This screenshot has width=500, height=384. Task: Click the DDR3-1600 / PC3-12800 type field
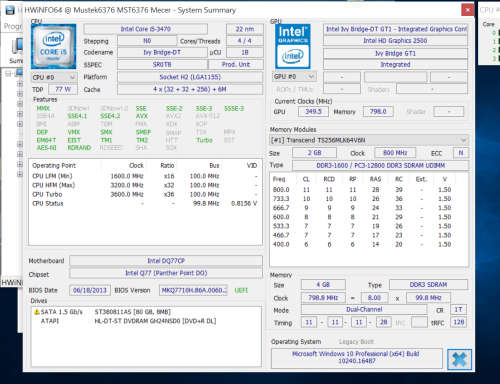click(x=380, y=165)
